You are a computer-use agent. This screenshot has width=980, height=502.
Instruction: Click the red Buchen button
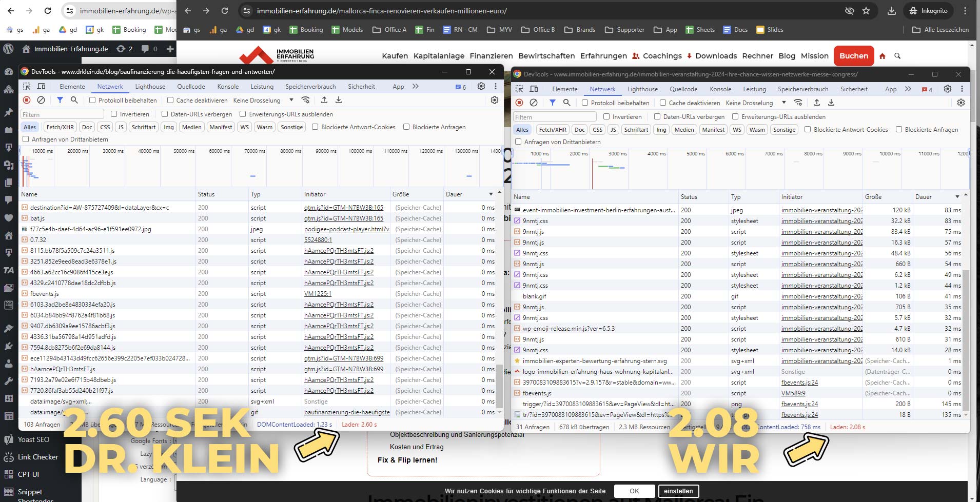coord(854,56)
